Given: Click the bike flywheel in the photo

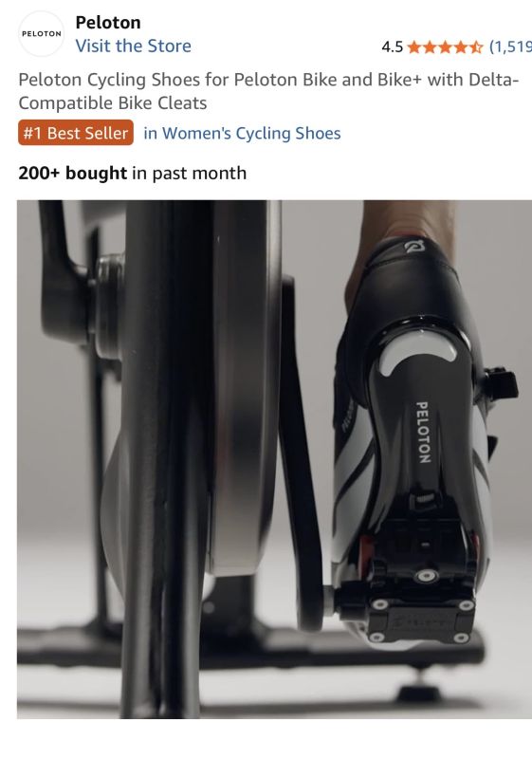Looking at the screenshot, I should point(240,387).
